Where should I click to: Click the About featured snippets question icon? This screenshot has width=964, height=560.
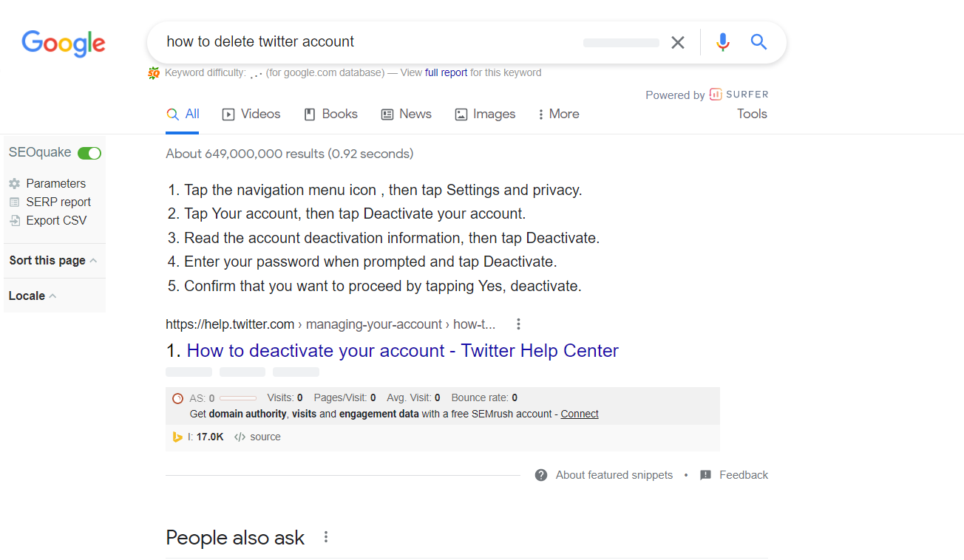pyautogui.click(x=541, y=475)
